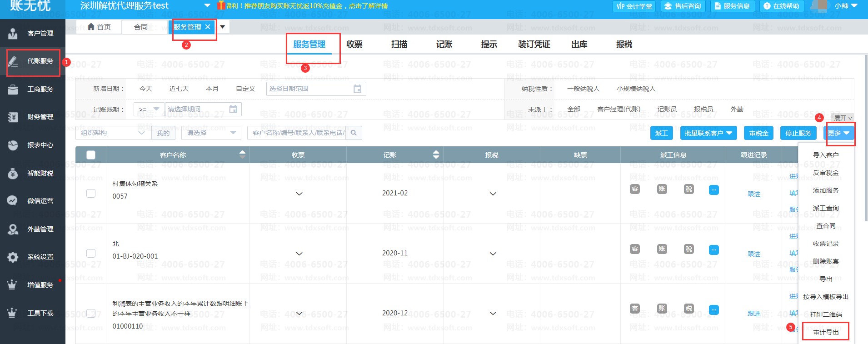This screenshot has height=344, width=868.
Task: Click the 账 badge icon in first row
Action: (x=662, y=189)
